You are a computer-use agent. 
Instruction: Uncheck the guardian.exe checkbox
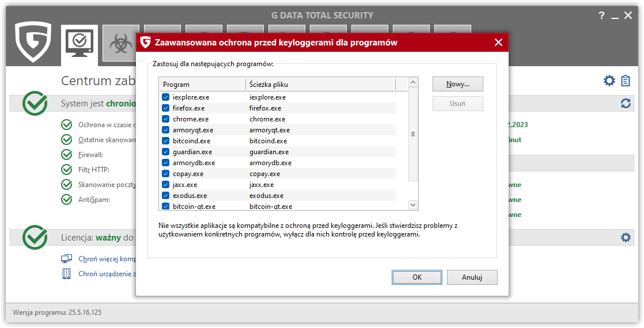click(x=165, y=152)
